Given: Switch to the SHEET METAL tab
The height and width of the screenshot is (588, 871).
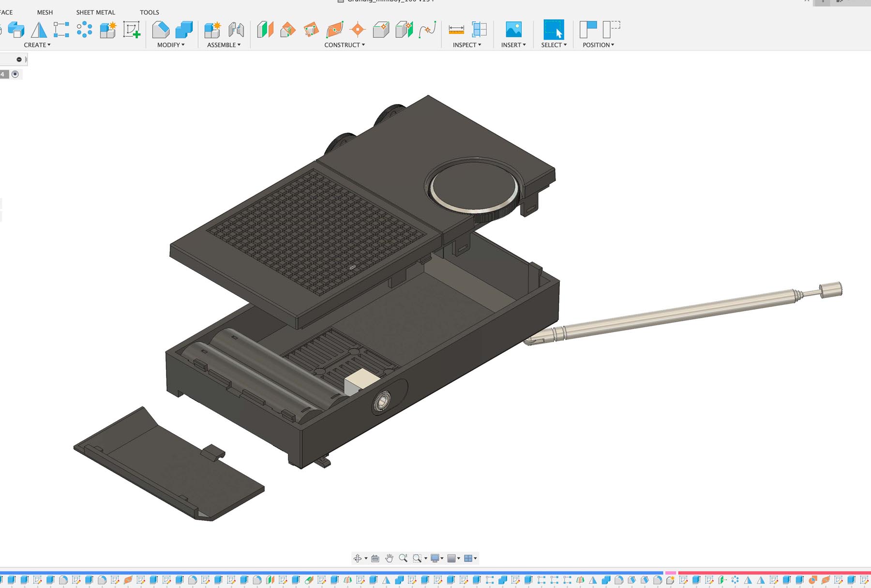Looking at the screenshot, I should coord(96,13).
